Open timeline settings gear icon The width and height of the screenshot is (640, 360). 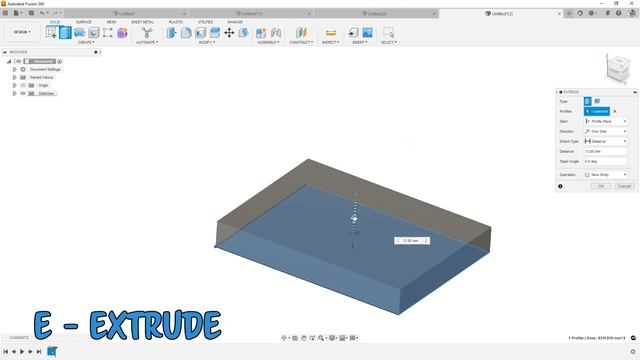pos(633,351)
